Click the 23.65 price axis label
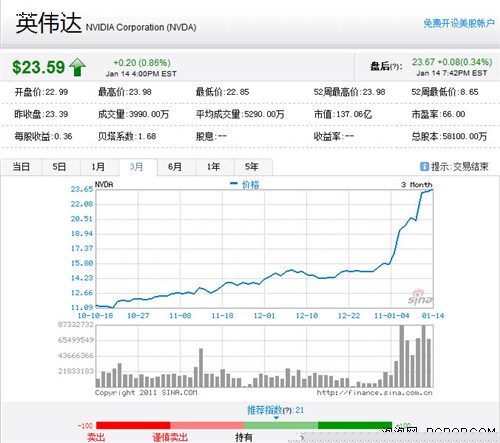Screen dimensions: 500x443 point(82,189)
